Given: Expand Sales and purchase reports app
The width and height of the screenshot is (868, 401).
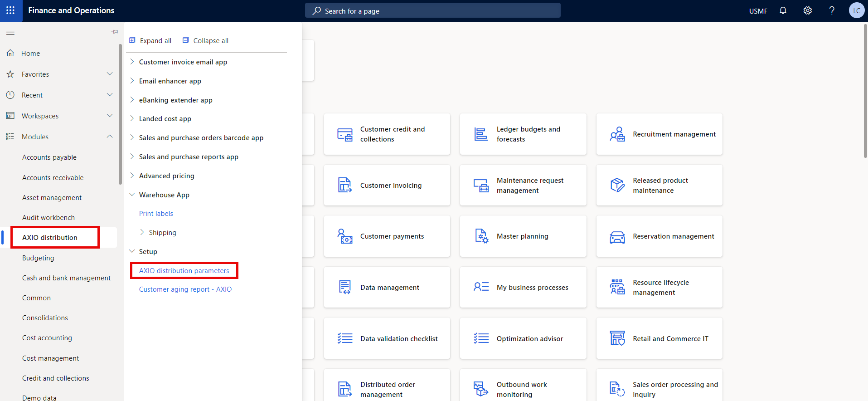Looking at the screenshot, I should tap(132, 156).
